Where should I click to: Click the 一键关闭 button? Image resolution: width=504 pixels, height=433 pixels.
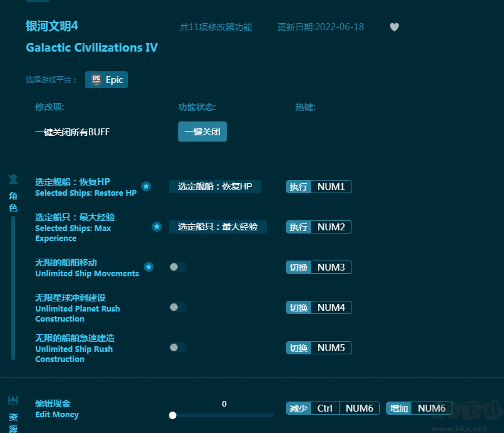[202, 132]
